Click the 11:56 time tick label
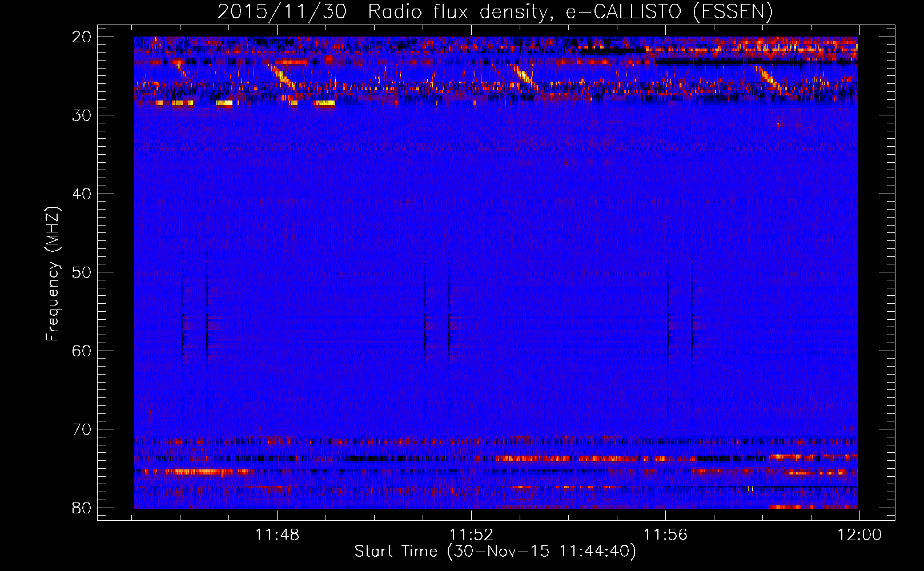Viewport: 924px width, 571px height. coord(665,535)
